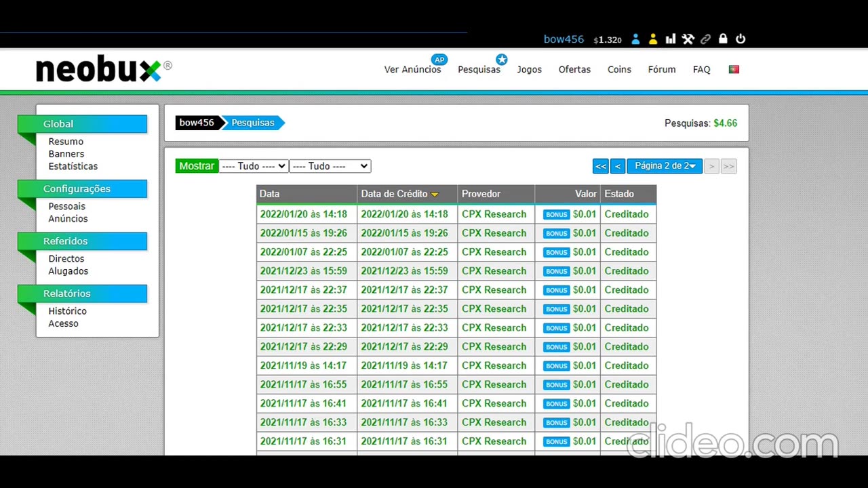Image resolution: width=868 pixels, height=488 pixels.
Task: Click the Referidos sidebar header
Action: (x=83, y=241)
